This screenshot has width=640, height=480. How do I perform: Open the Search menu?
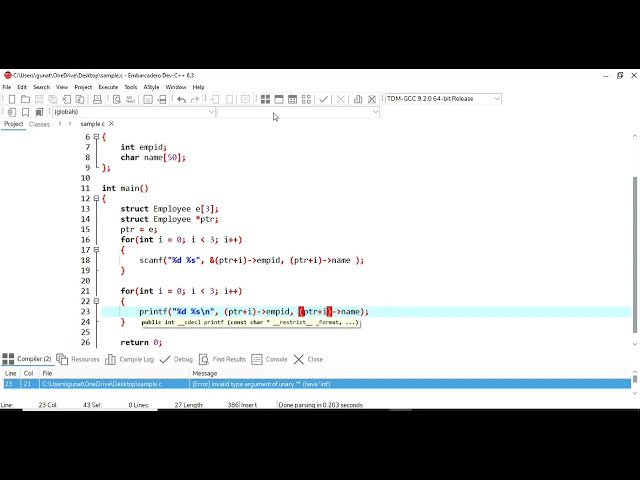click(41, 87)
